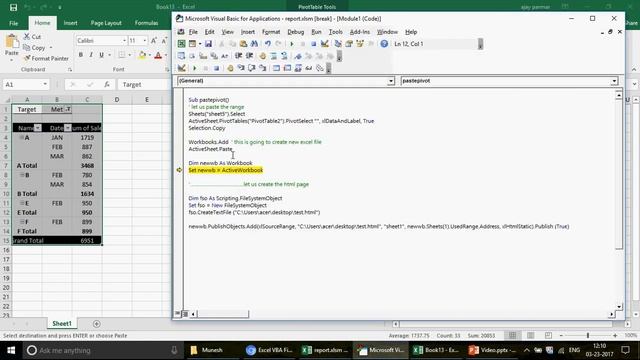Viewport: 640px width, 360px height.
Task: Click the large Paste button in Excel
Action: (x=11, y=46)
